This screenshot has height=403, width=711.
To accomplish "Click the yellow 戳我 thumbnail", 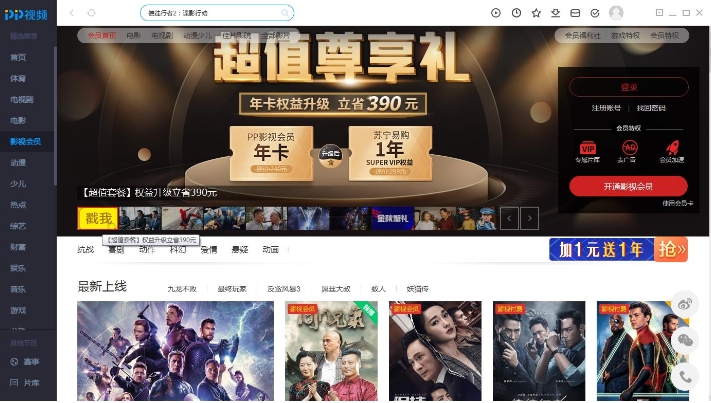I will click(x=98, y=218).
